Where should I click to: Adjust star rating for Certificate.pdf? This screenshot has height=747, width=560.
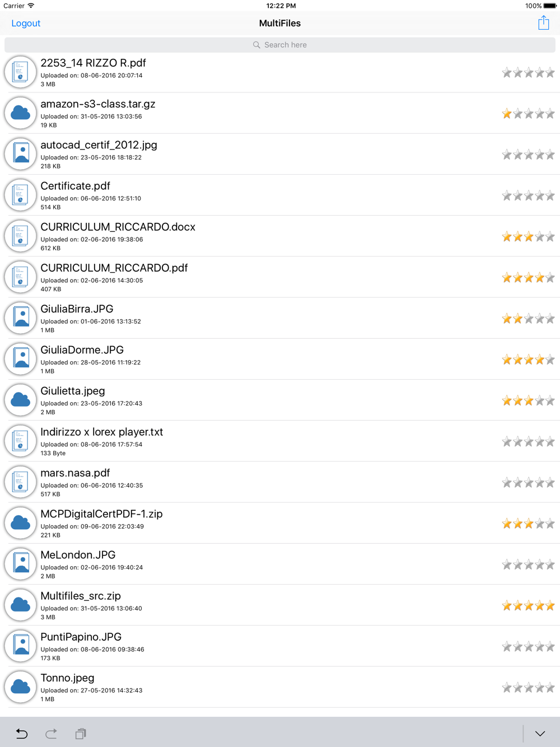[x=529, y=195]
